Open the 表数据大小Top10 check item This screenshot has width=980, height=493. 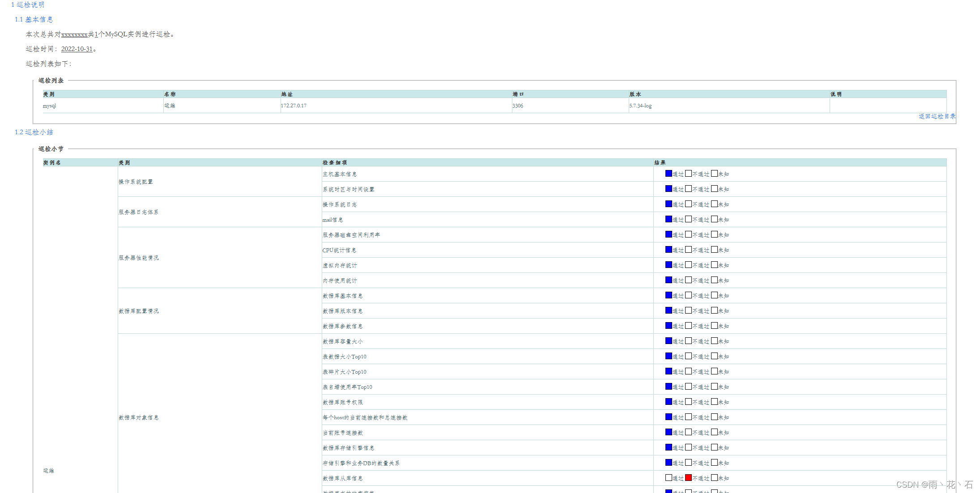[344, 357]
